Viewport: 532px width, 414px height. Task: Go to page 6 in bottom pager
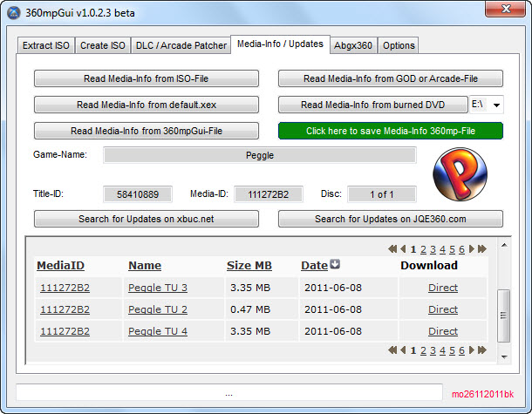click(461, 350)
